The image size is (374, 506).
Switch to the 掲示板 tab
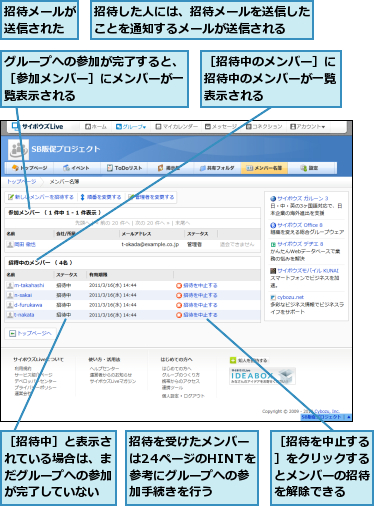point(169,168)
